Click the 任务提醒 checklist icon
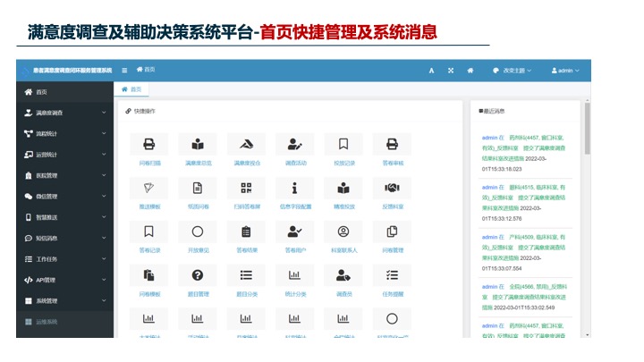Image resolution: width=644 pixels, height=362 pixels. pyautogui.click(x=392, y=275)
